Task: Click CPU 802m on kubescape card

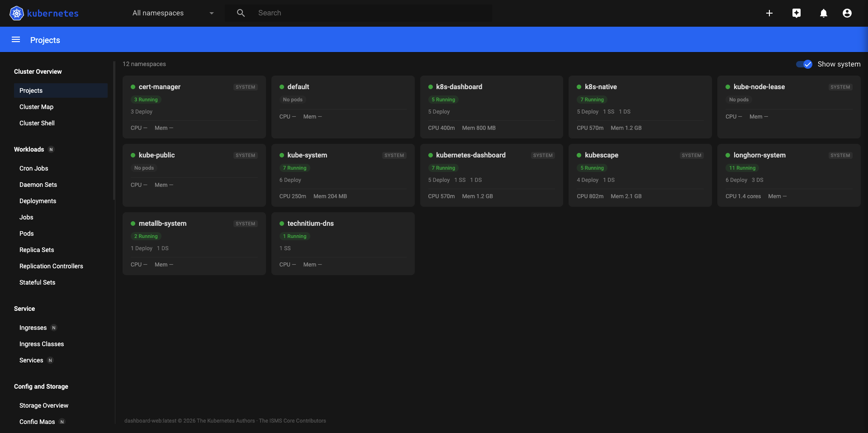Action: [x=590, y=196]
